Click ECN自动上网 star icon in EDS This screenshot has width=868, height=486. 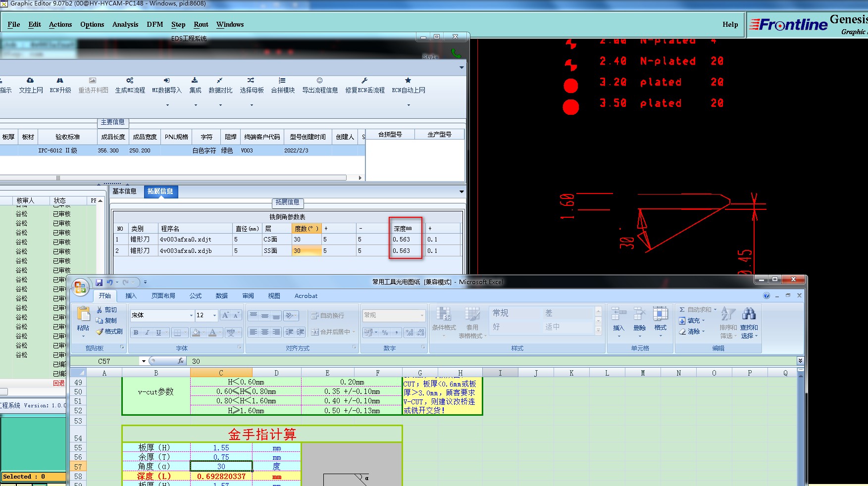408,80
